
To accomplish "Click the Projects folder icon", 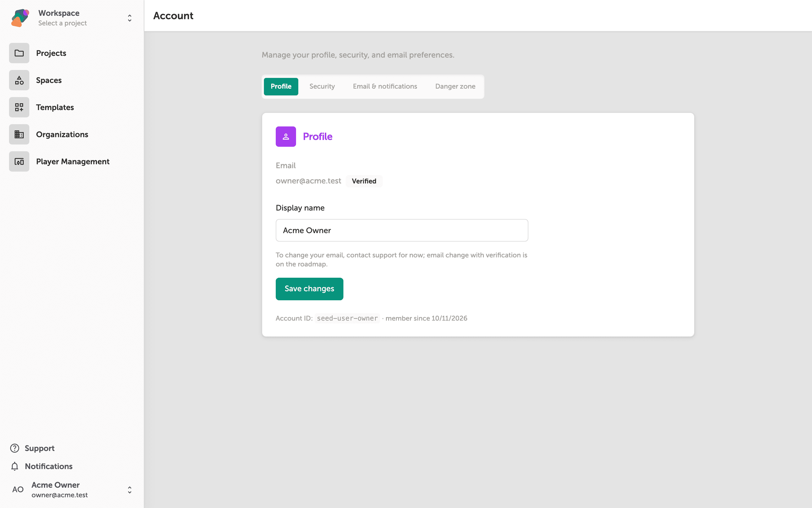I will coord(19,53).
